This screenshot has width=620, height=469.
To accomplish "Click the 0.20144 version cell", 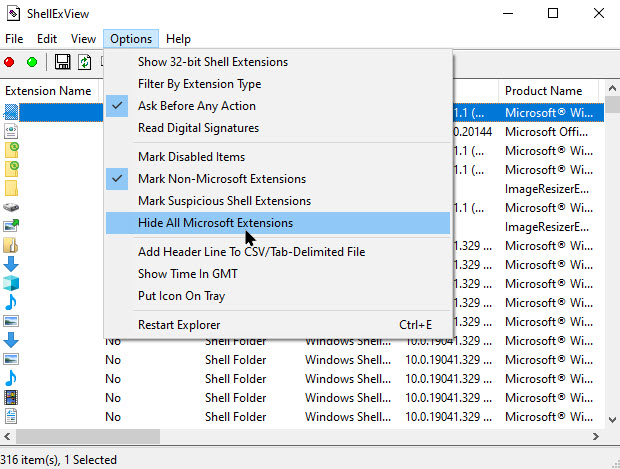I will click(x=473, y=132).
